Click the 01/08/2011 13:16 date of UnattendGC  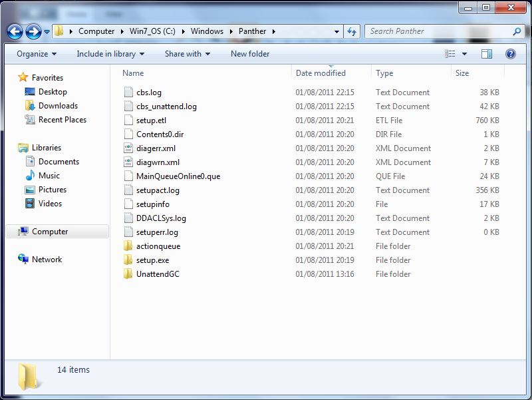(325, 274)
